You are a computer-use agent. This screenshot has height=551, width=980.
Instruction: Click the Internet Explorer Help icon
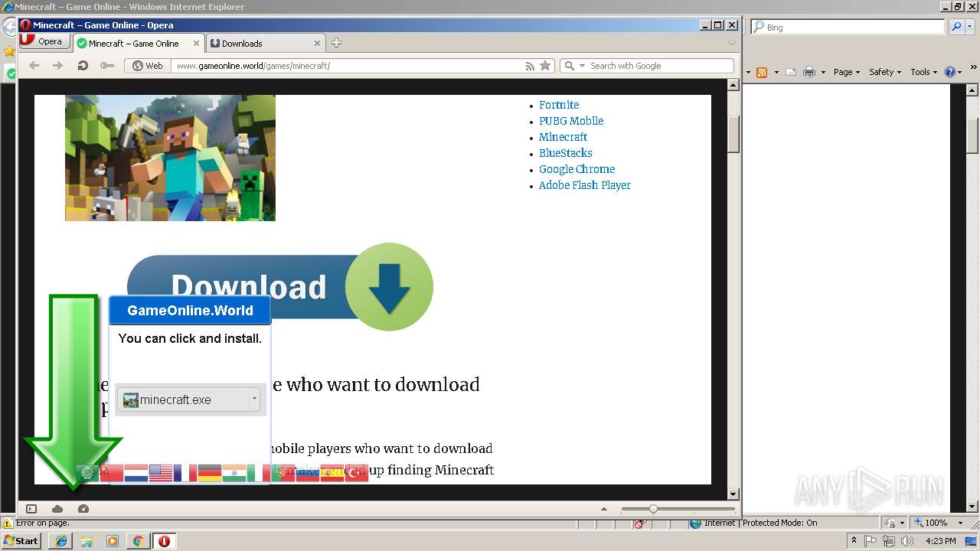(x=949, y=72)
